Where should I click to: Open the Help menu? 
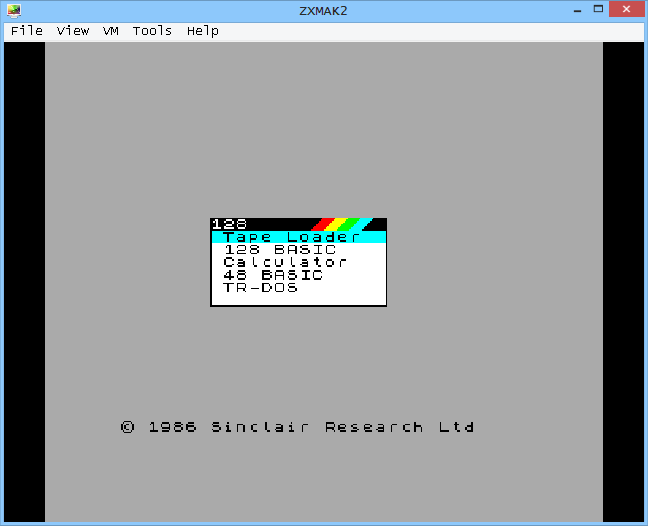[202, 31]
